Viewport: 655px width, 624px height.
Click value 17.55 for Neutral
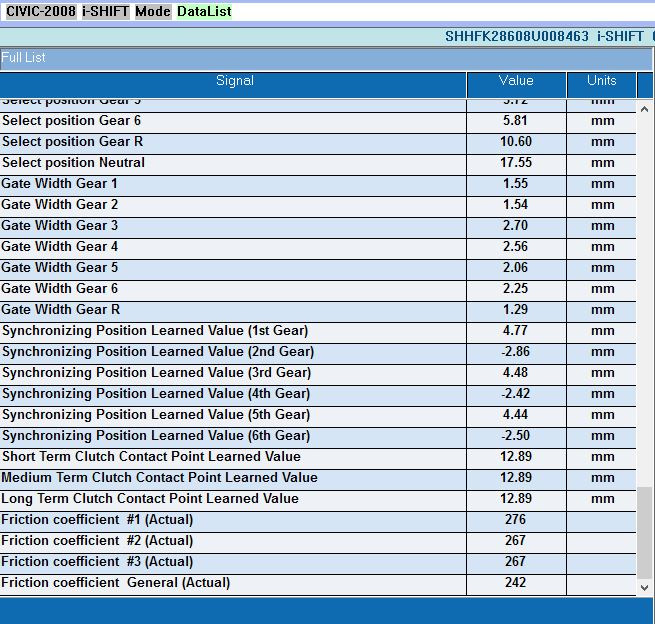(x=516, y=162)
